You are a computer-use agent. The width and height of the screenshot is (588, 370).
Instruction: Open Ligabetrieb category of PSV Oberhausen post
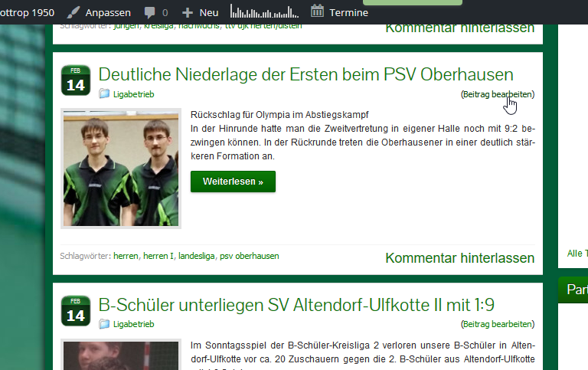[x=133, y=94]
